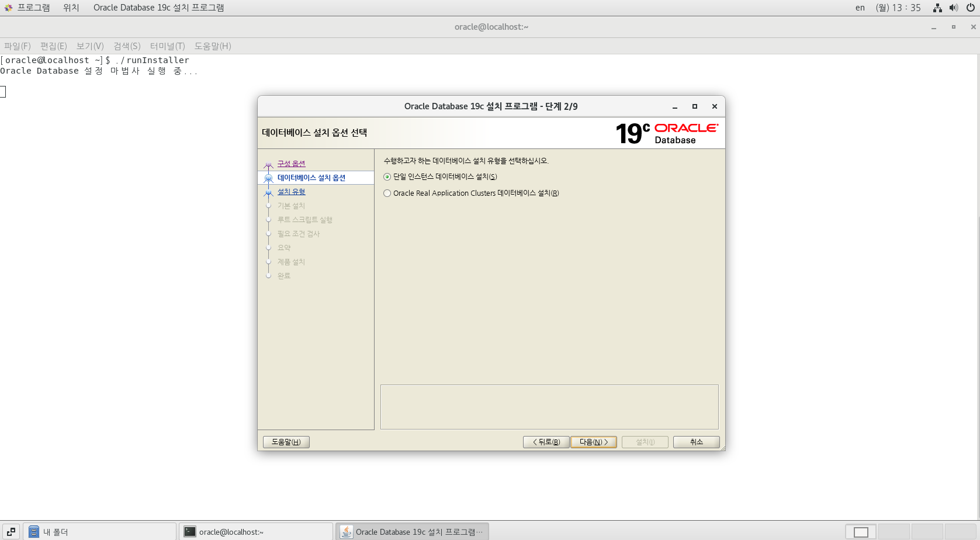The width and height of the screenshot is (980, 540).
Task: Open the 위치 places menu
Action: click(x=71, y=8)
